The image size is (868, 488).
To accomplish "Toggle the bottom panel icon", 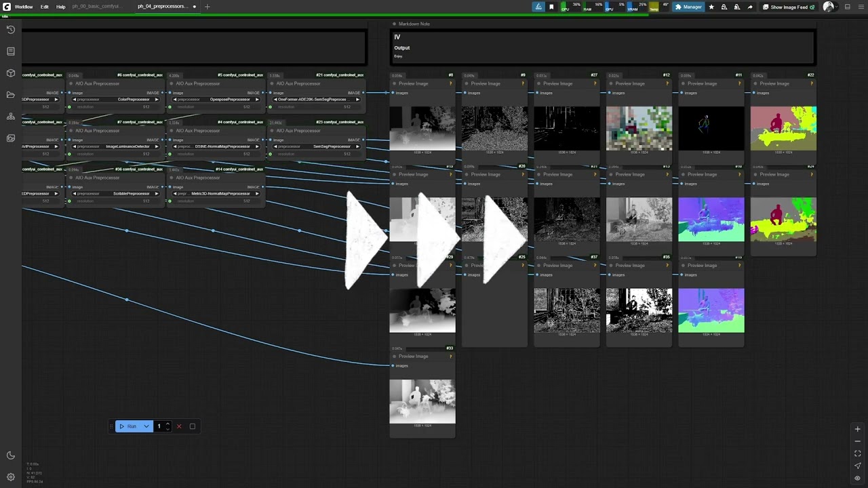I will point(848,7).
